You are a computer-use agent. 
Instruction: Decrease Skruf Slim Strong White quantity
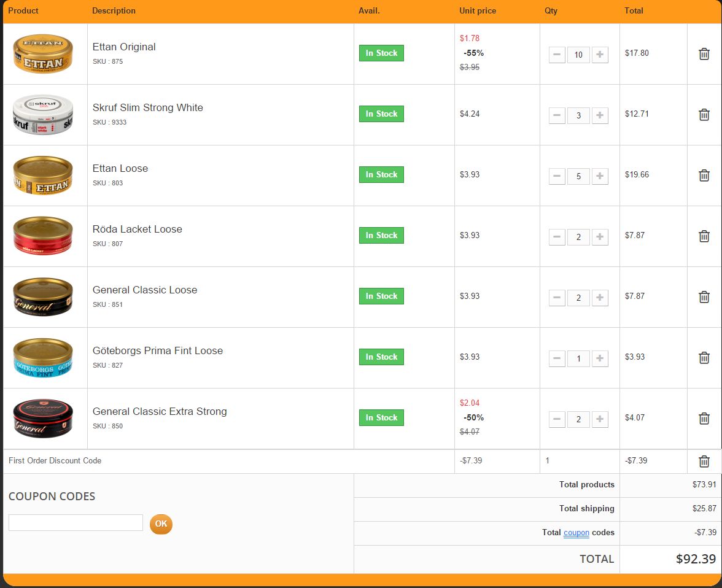tap(557, 115)
